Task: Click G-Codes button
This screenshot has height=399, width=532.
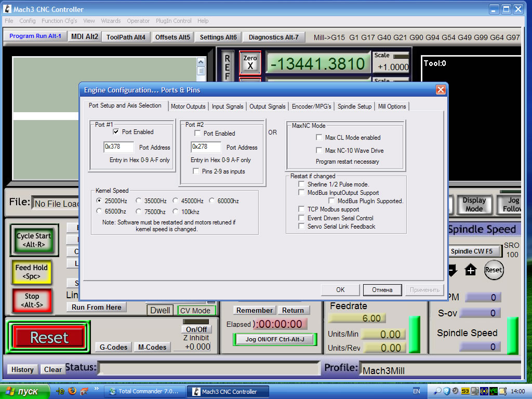Action: 113,347
